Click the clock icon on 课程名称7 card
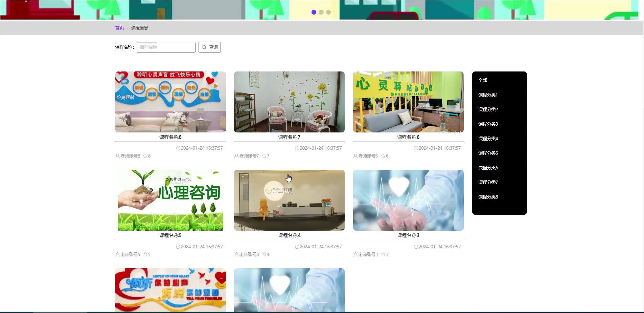 297,148
